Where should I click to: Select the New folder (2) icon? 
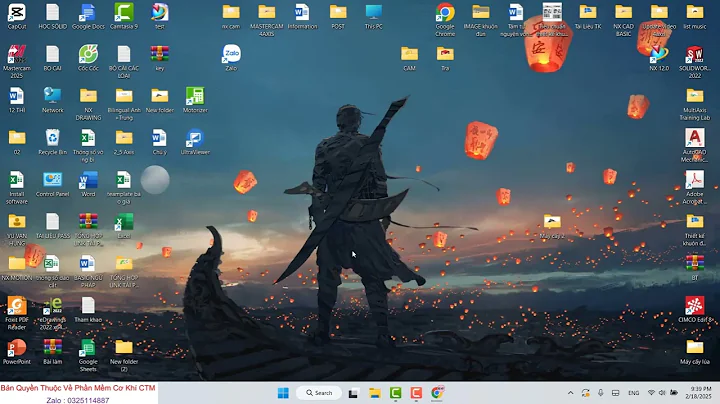(x=124, y=355)
